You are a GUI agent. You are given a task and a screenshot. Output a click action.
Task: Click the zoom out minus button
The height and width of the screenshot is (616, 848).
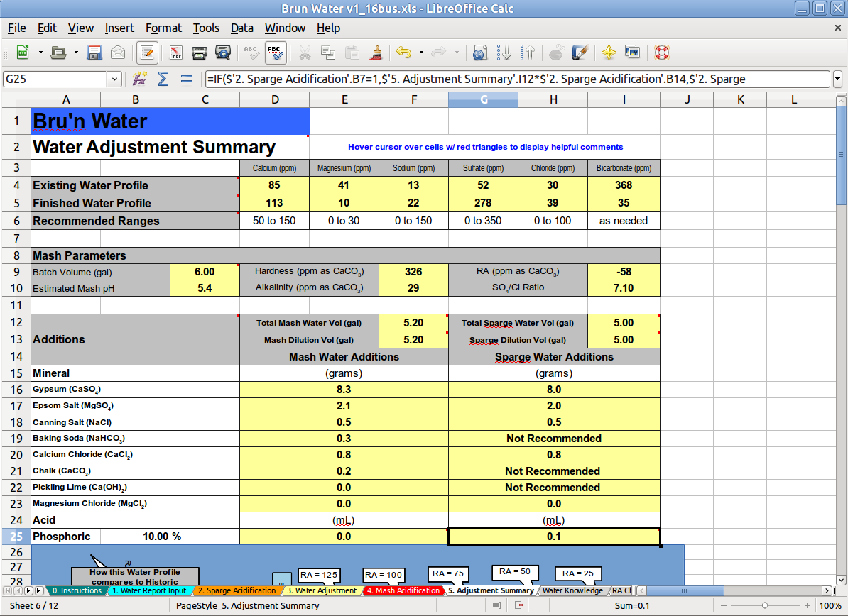coord(724,606)
